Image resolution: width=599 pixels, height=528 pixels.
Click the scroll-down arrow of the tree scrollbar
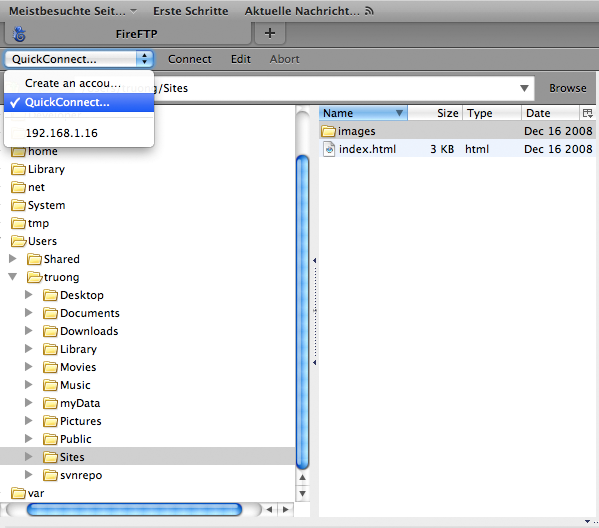tap(302, 494)
